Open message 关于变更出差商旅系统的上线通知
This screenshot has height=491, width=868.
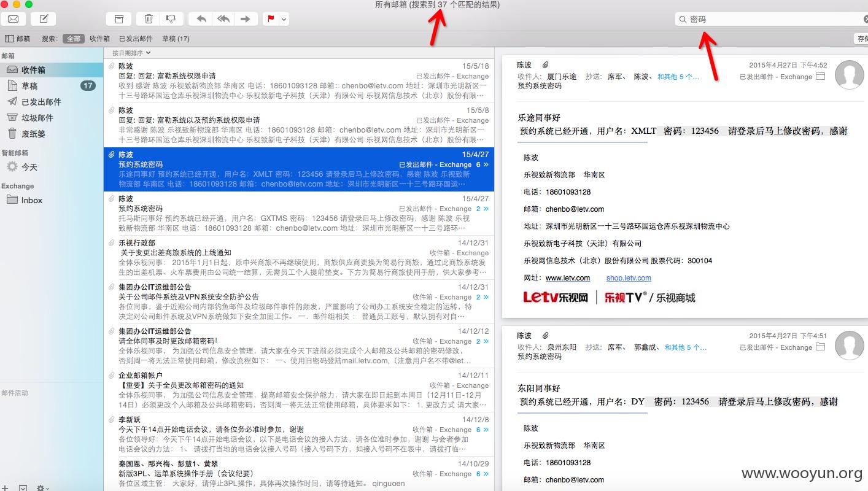click(x=299, y=258)
